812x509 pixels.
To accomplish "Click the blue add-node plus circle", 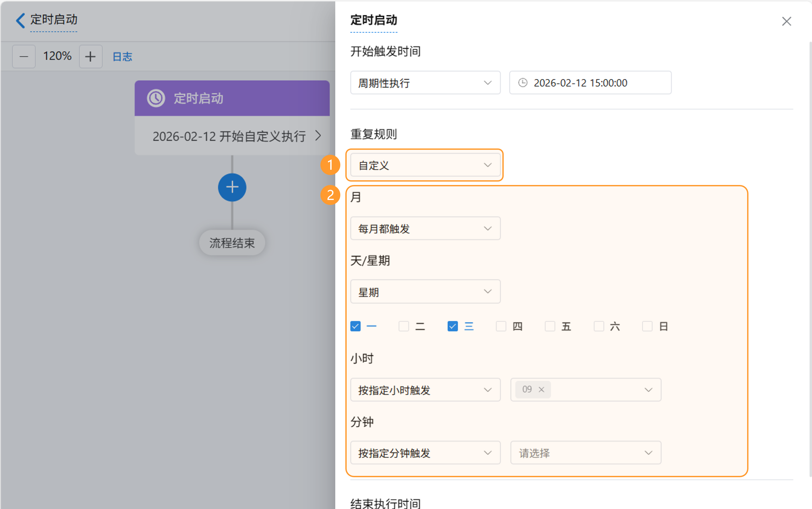I will click(232, 187).
